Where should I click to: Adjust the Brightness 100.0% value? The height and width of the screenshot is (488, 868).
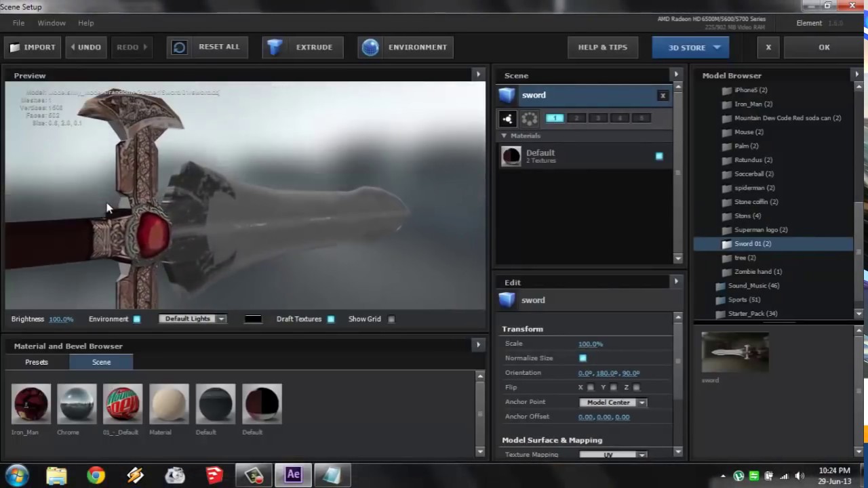pos(61,319)
